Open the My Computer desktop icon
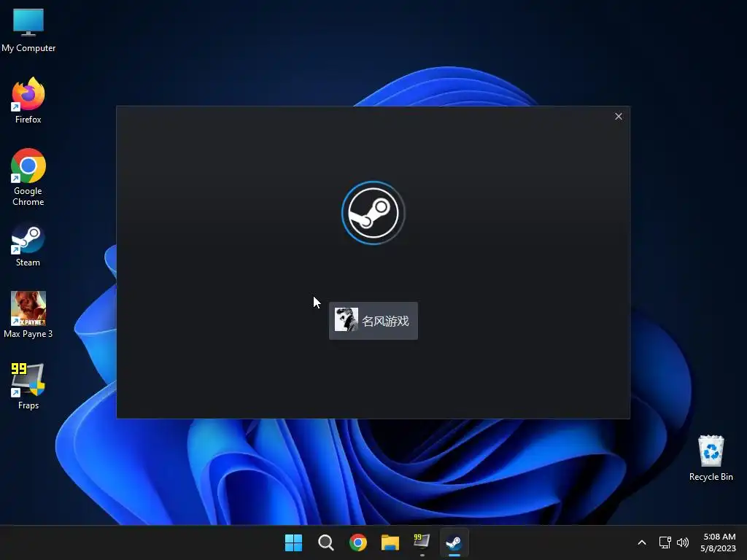Image resolution: width=747 pixels, height=560 pixels. 28,31
